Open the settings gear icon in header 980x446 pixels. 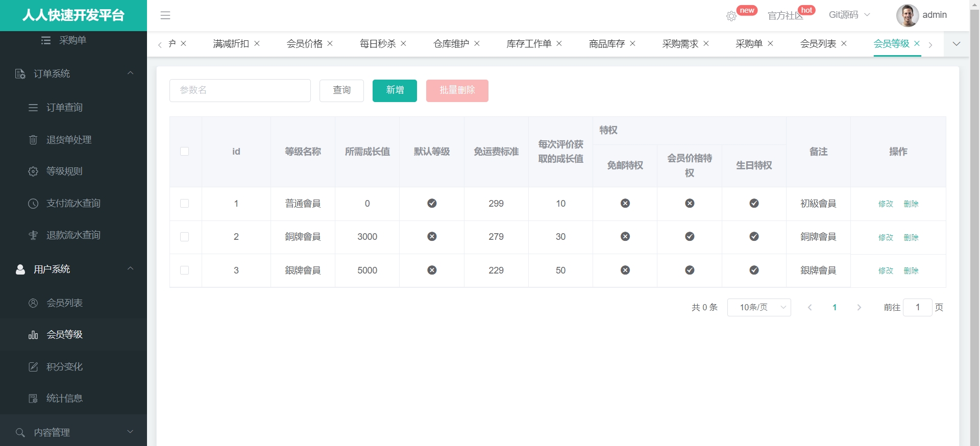pos(731,16)
